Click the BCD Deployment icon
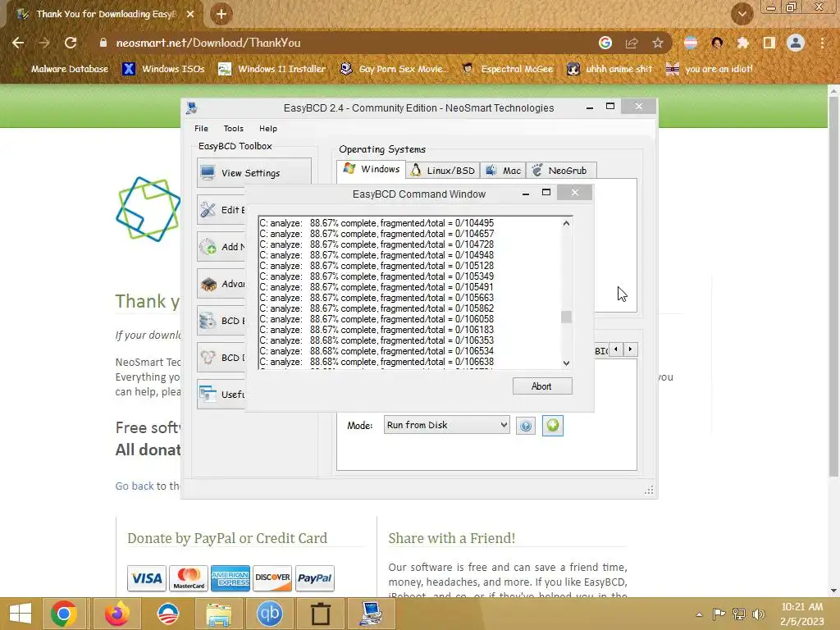840x630 pixels. (208, 358)
